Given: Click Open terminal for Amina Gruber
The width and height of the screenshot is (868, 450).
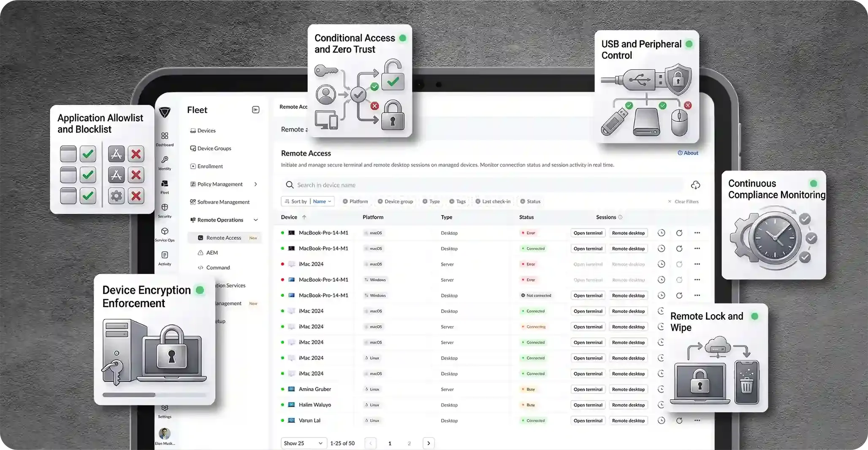Looking at the screenshot, I should [x=588, y=389].
